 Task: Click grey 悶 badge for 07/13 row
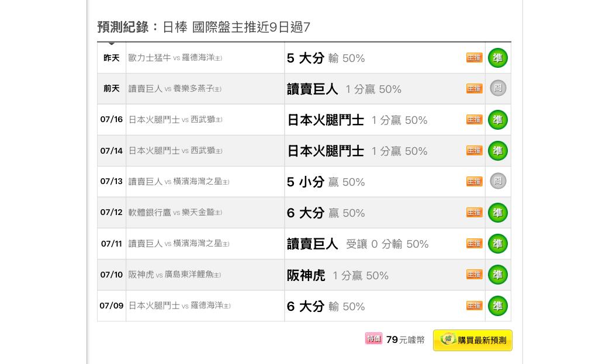tap(497, 181)
